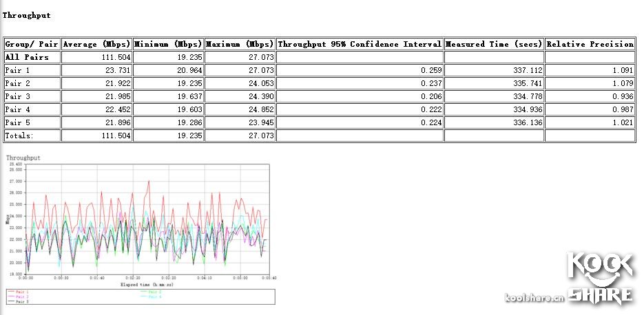
Task: Click the Measured Time (secs) header
Action: [493, 44]
